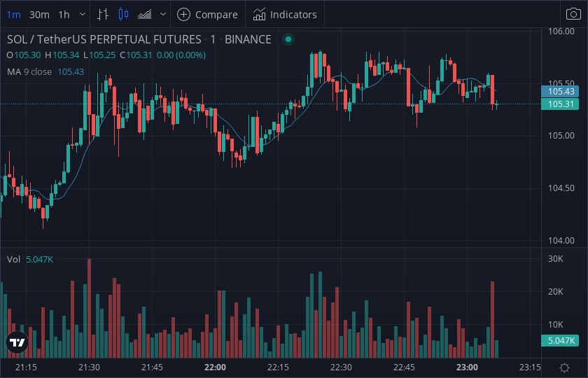Image resolution: width=588 pixels, height=378 pixels.
Task: Click the low value L105.25
Action: coord(99,55)
